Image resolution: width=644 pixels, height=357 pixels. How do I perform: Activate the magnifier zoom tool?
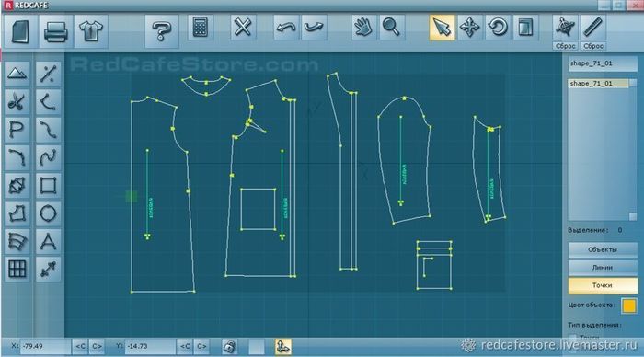coord(391,28)
